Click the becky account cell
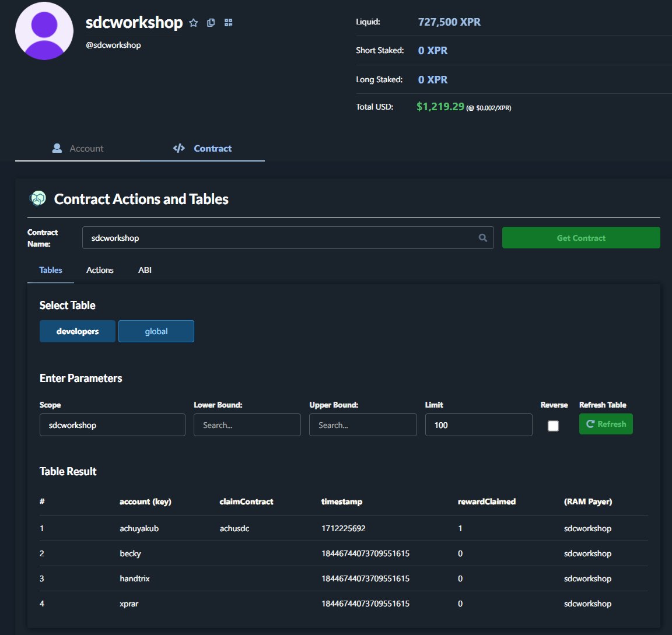 tap(130, 553)
